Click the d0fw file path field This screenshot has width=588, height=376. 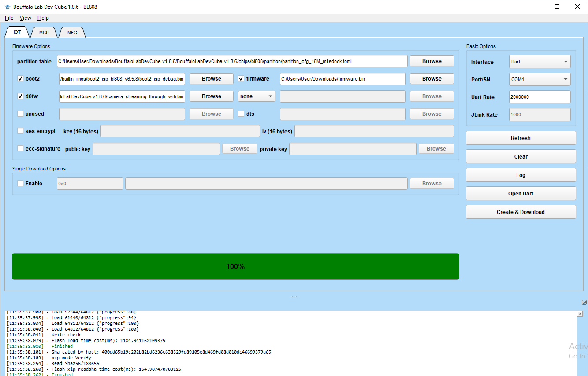(x=122, y=96)
